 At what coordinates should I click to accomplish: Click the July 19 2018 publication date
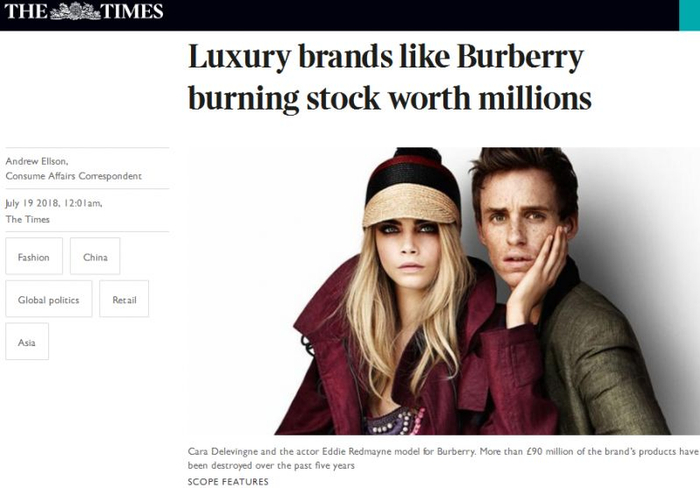[x=54, y=203]
